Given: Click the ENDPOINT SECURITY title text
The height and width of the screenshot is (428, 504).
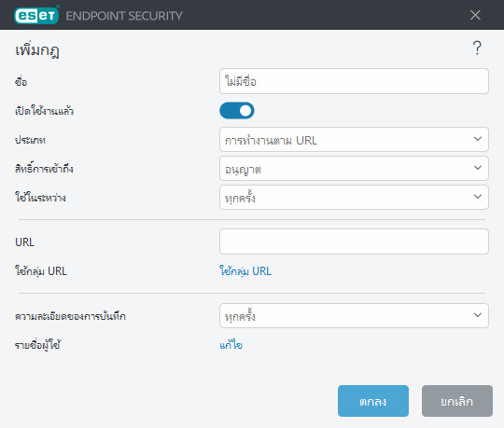Looking at the screenshot, I should [124, 16].
